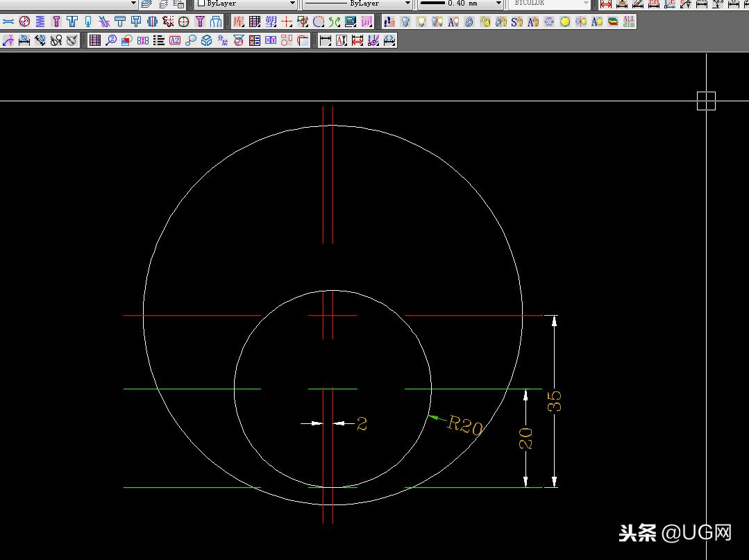Viewport: 749px width, 560px height.
Task: Click the red 库 library icon
Action: coord(239,22)
